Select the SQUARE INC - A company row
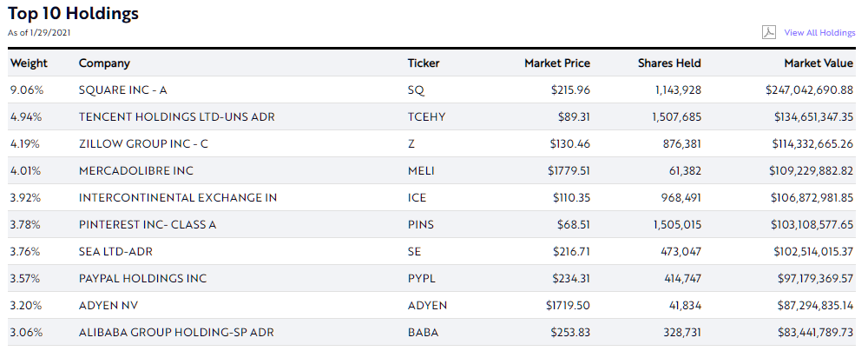The height and width of the screenshot is (351, 868). click(431, 89)
